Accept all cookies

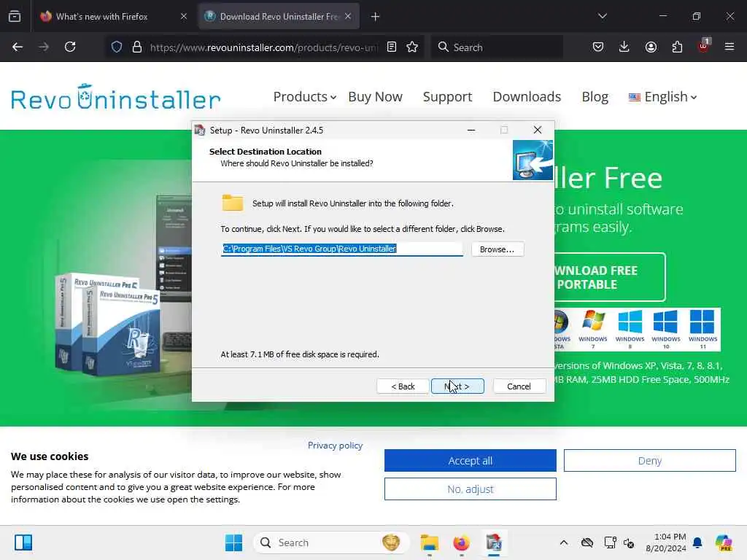(471, 461)
